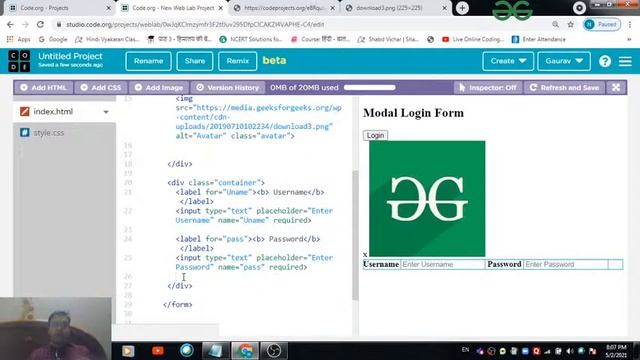
Task: Expand the index.html file dropdown arrow
Action: pos(106,112)
